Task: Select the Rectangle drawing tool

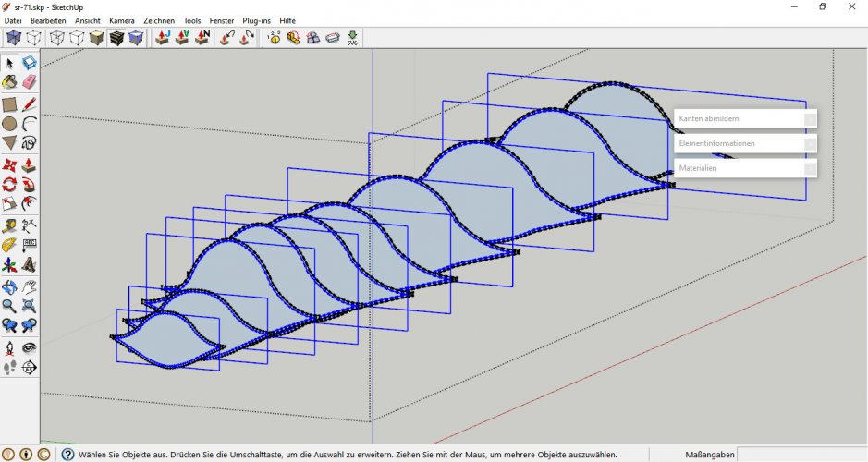Action: point(9,104)
